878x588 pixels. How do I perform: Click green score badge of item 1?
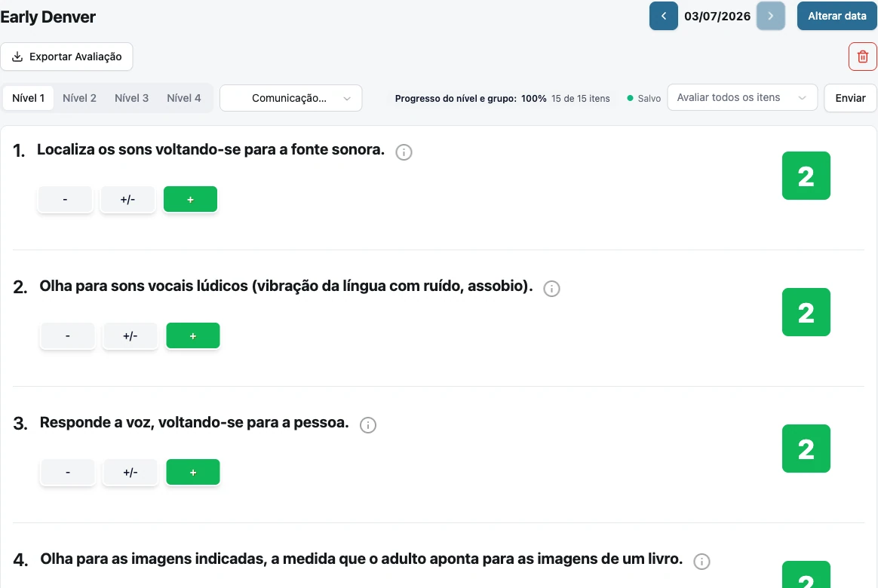click(x=806, y=176)
